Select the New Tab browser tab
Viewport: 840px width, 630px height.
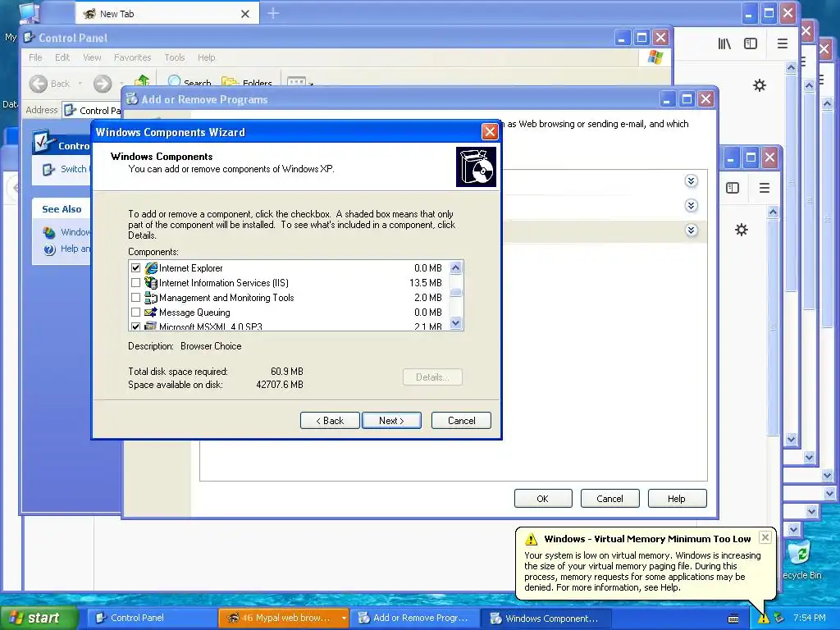[x=167, y=13]
